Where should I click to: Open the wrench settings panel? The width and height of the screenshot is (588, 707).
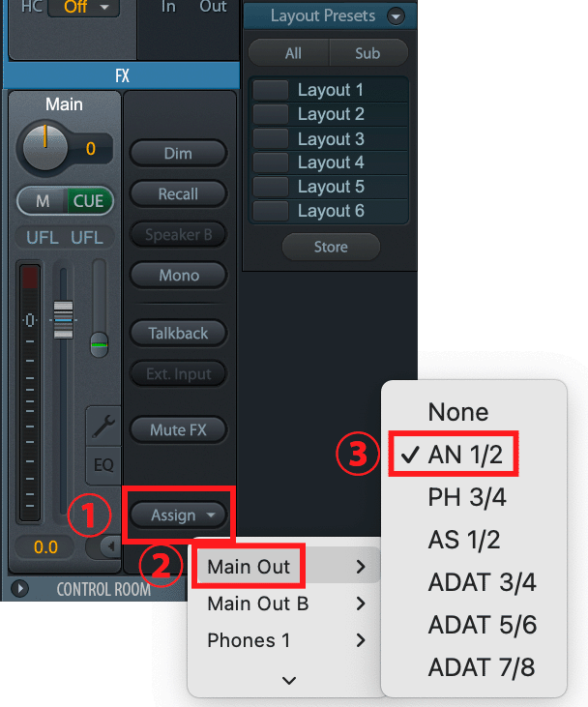[103, 424]
